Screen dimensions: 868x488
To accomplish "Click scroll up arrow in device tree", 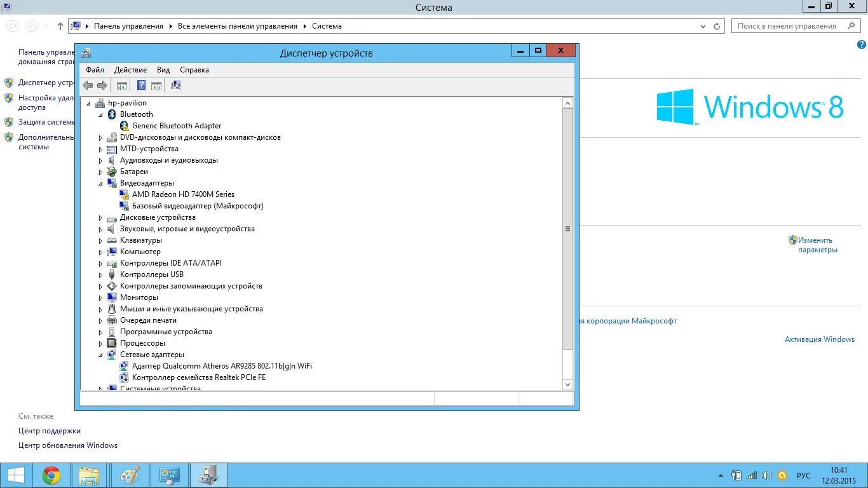I will [x=568, y=103].
